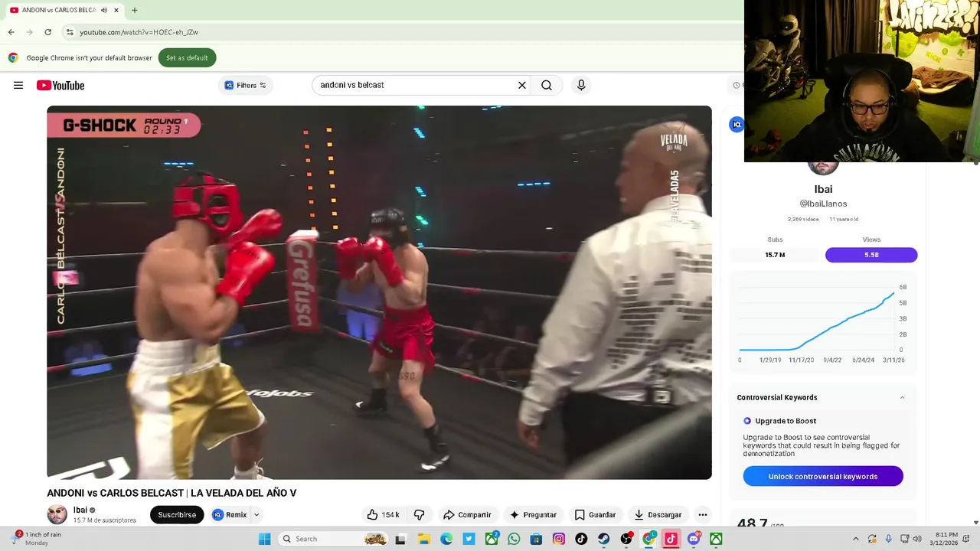The image size is (980, 551).
Task: Click the Remix button
Action: coord(230,515)
